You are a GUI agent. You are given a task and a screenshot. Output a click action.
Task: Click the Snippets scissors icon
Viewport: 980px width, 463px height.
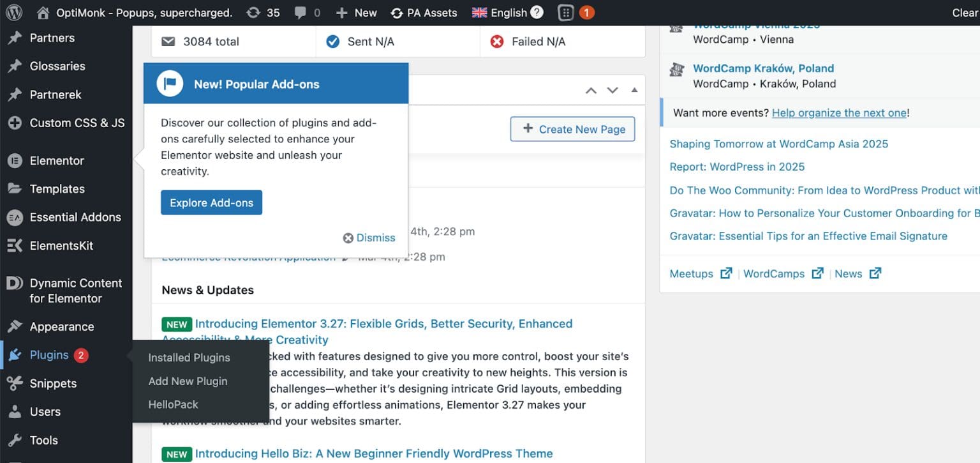15,384
